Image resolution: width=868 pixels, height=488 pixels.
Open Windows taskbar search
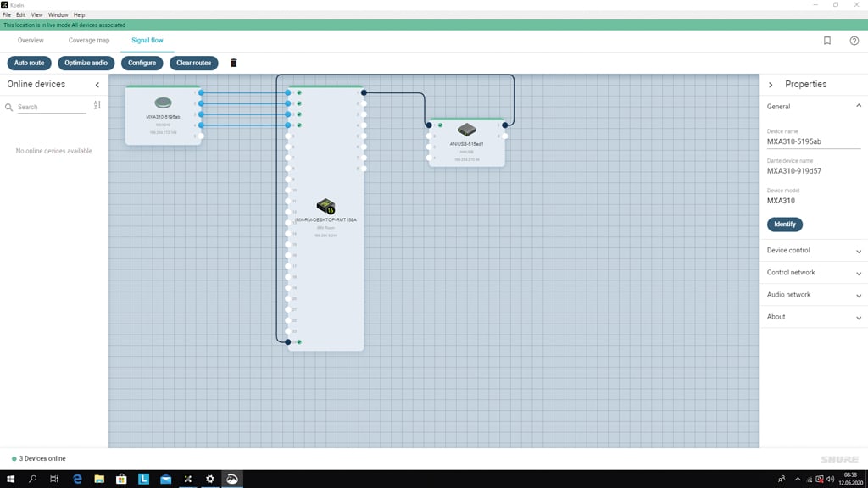(x=33, y=480)
